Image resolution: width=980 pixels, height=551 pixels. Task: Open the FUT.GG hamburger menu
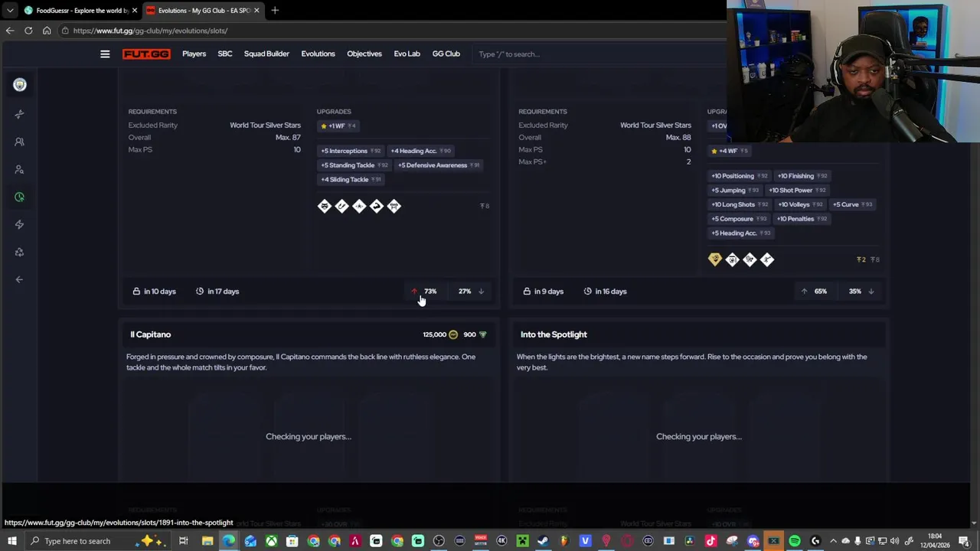pos(105,54)
